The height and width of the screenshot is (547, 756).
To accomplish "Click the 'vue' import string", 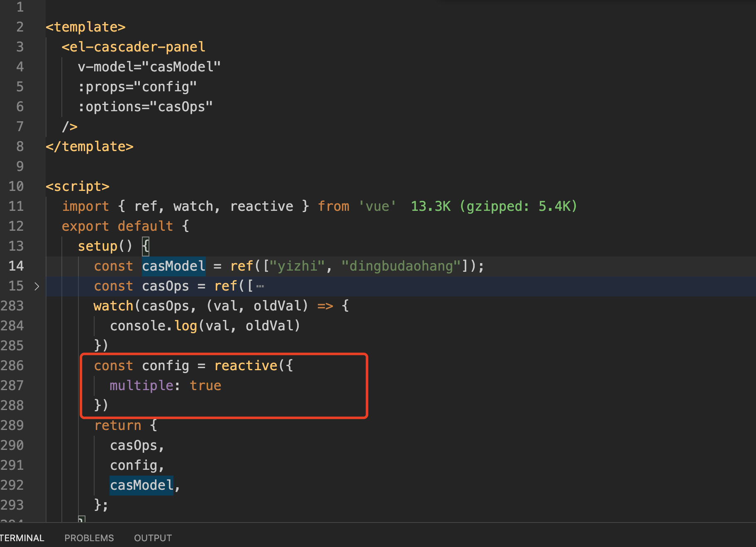I will click(377, 206).
